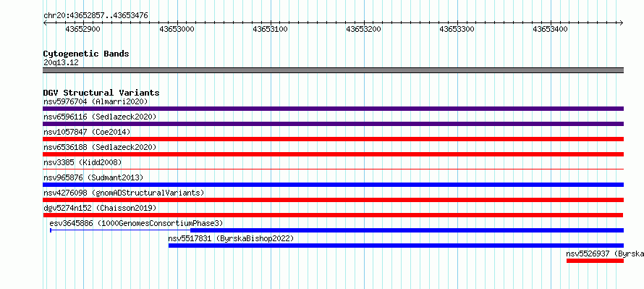This screenshot has width=644, height=289.
Task: Click the Cytogenetic Bands track title
Action: [86, 54]
